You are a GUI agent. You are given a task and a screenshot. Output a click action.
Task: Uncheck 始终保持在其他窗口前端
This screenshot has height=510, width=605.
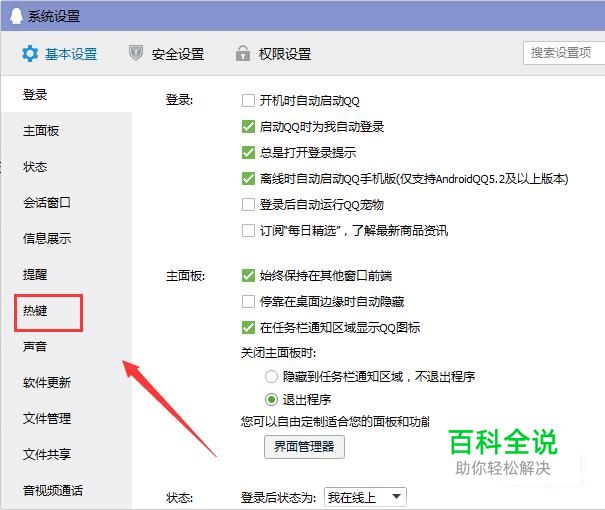click(x=248, y=275)
